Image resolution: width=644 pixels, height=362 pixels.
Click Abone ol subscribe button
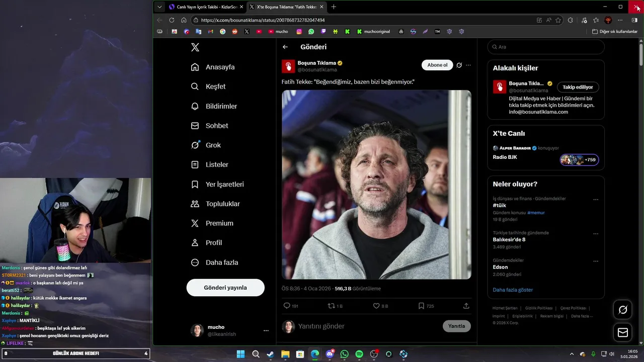click(x=437, y=65)
